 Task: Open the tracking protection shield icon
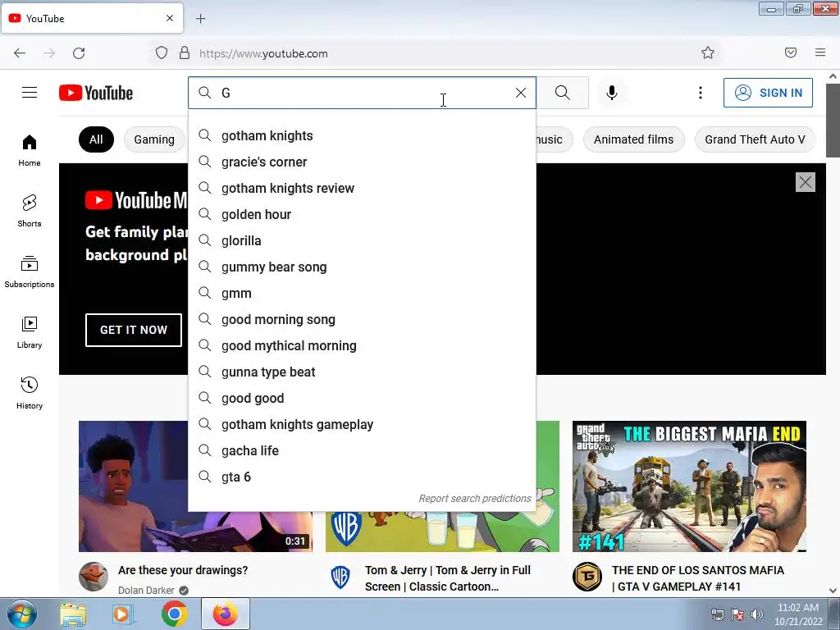click(162, 53)
